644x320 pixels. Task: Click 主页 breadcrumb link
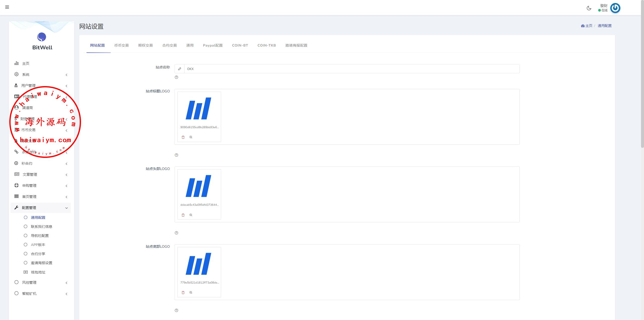(x=588, y=26)
